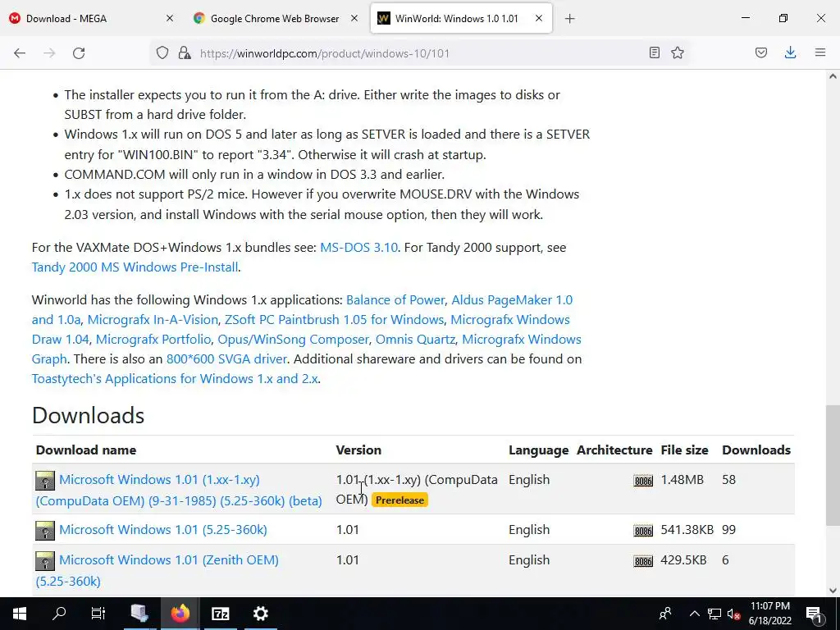Open Windows taskbar search
The height and width of the screenshot is (630, 840).
point(59,614)
